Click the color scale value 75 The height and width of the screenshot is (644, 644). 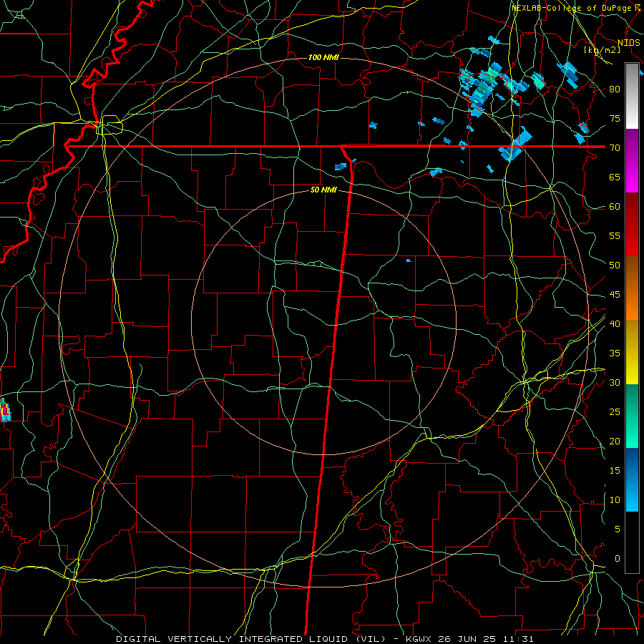615,118
